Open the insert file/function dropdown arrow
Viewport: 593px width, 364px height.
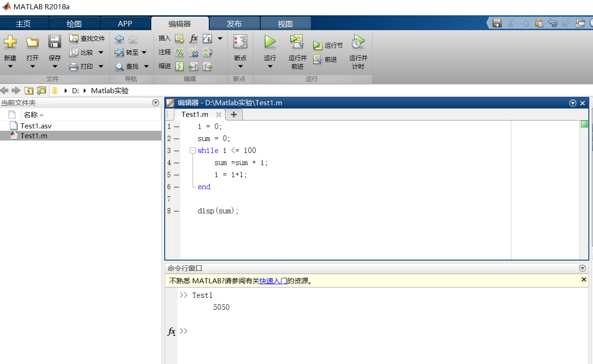click(220, 38)
